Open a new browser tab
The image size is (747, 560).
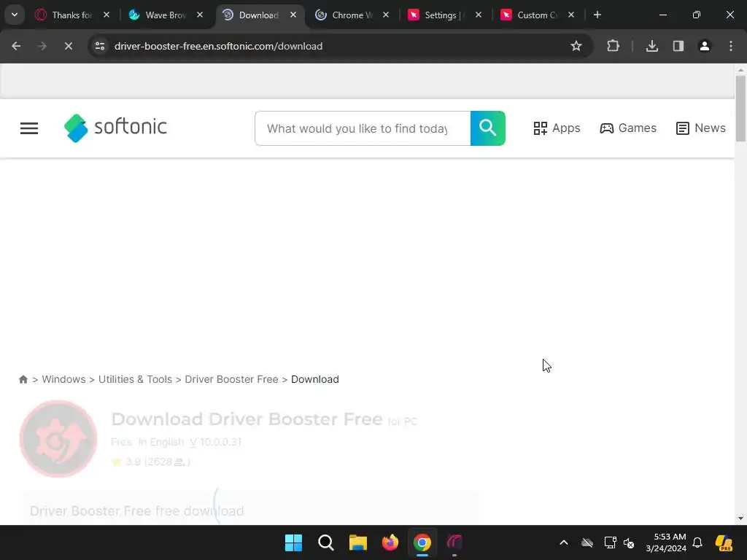(597, 15)
